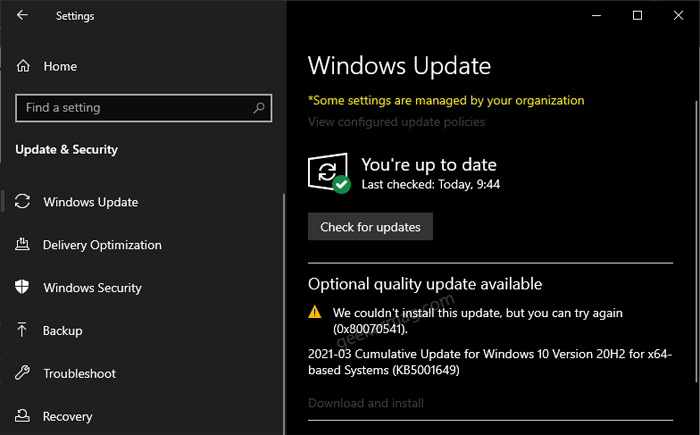Open the Windows Update section
Screen dimensions: 700x435
coord(91,202)
